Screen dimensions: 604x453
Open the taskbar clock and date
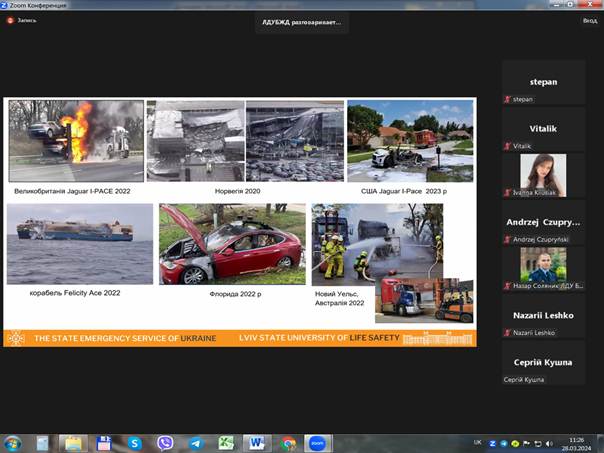coord(576,442)
